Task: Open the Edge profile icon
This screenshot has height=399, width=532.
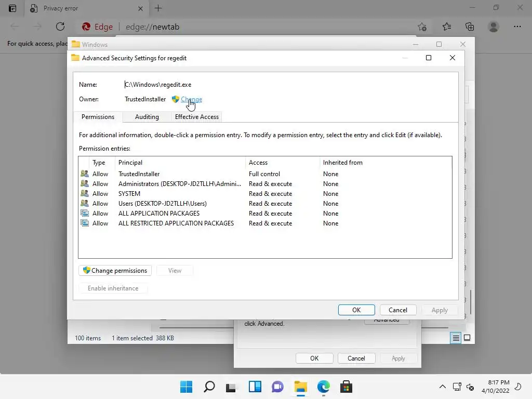Action: click(x=494, y=26)
